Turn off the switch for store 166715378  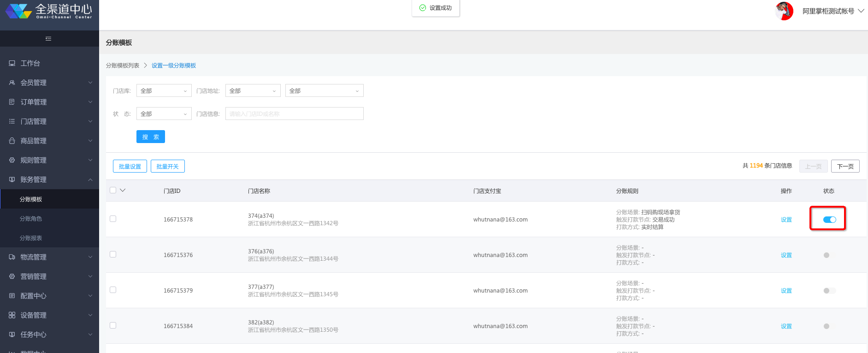pos(830,220)
